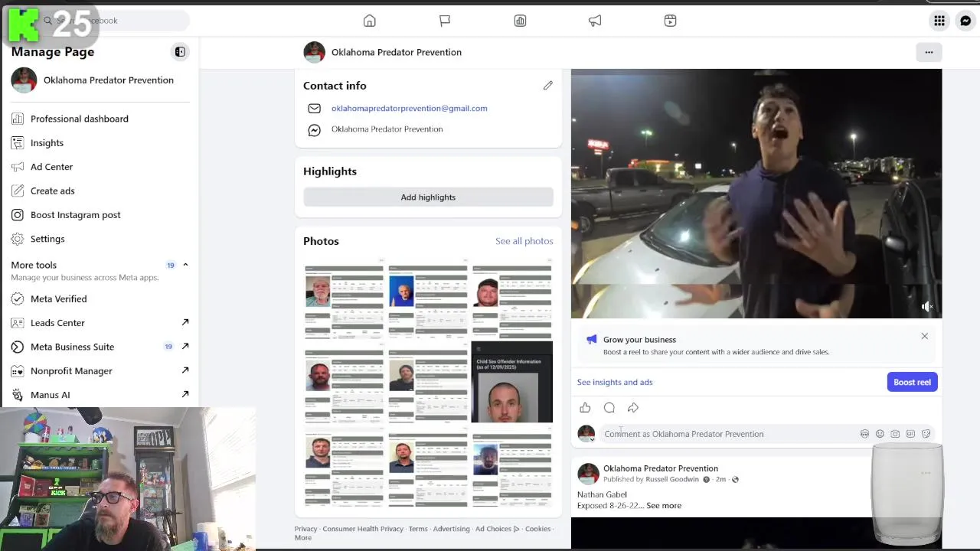
Task: Open See insights and ads link
Action: pos(615,382)
